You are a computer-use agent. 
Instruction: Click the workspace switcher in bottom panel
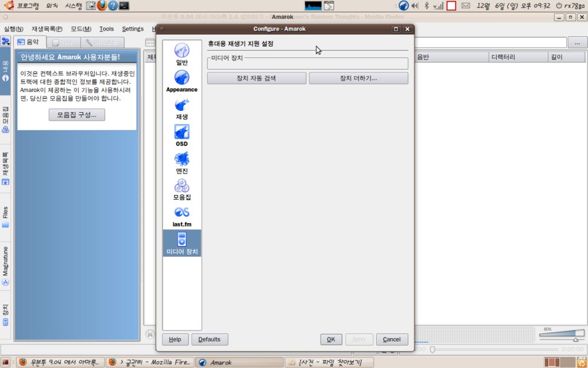(560, 362)
